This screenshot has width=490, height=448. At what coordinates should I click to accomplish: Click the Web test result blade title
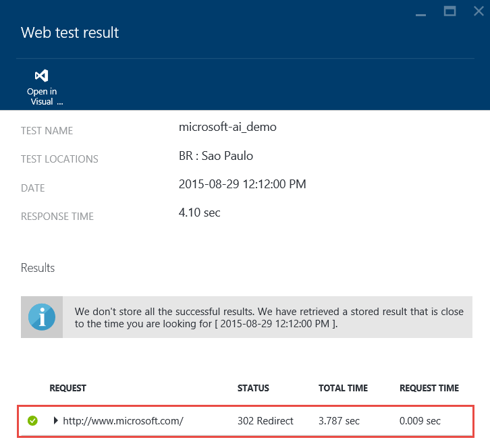click(x=70, y=32)
